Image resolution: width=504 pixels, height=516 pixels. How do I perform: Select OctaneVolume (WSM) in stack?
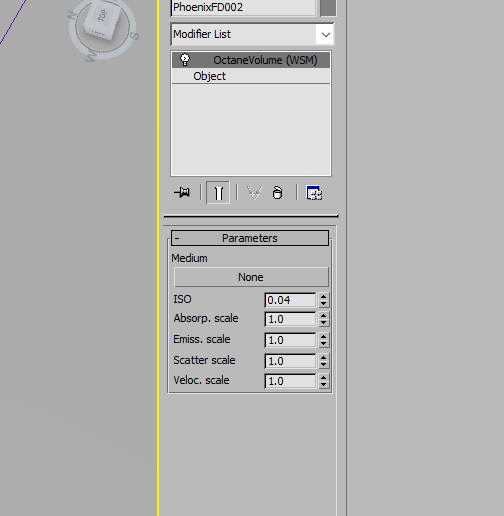(x=251, y=60)
